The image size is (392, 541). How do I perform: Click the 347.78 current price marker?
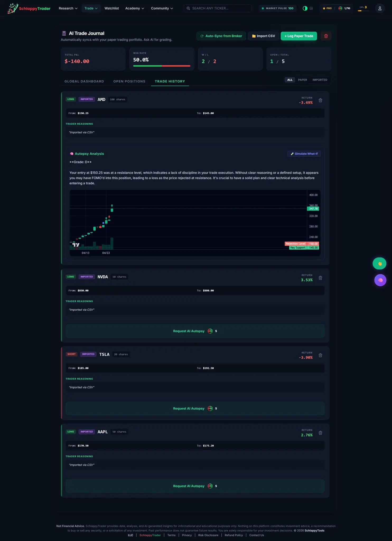313,209
